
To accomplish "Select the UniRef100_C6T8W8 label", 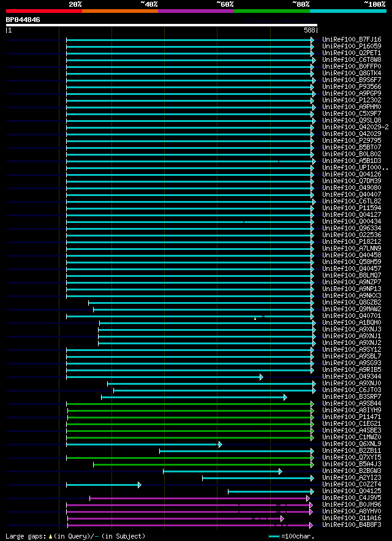I will [x=352, y=59].
